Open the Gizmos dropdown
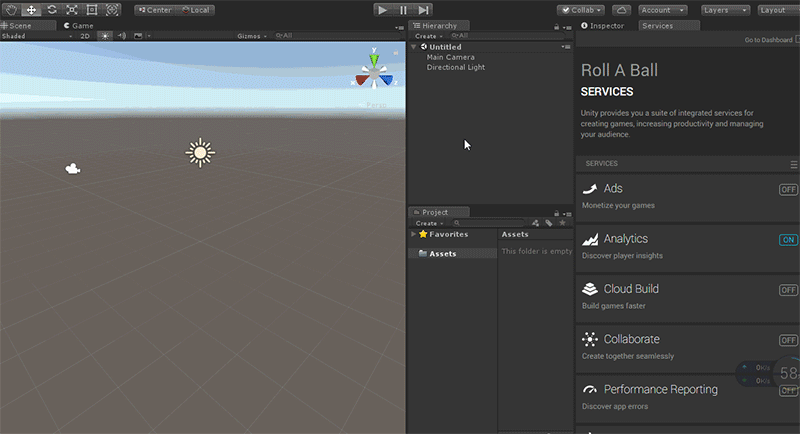This screenshot has width=800, height=434. [x=252, y=36]
